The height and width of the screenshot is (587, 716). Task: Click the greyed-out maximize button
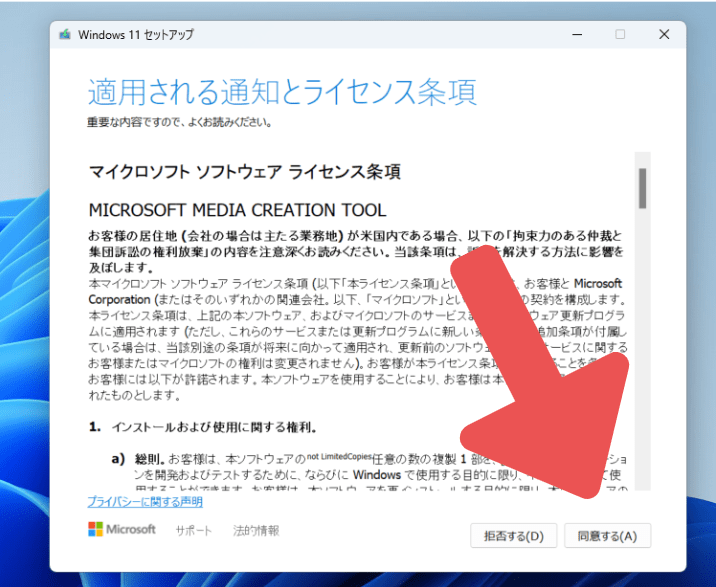[620, 34]
